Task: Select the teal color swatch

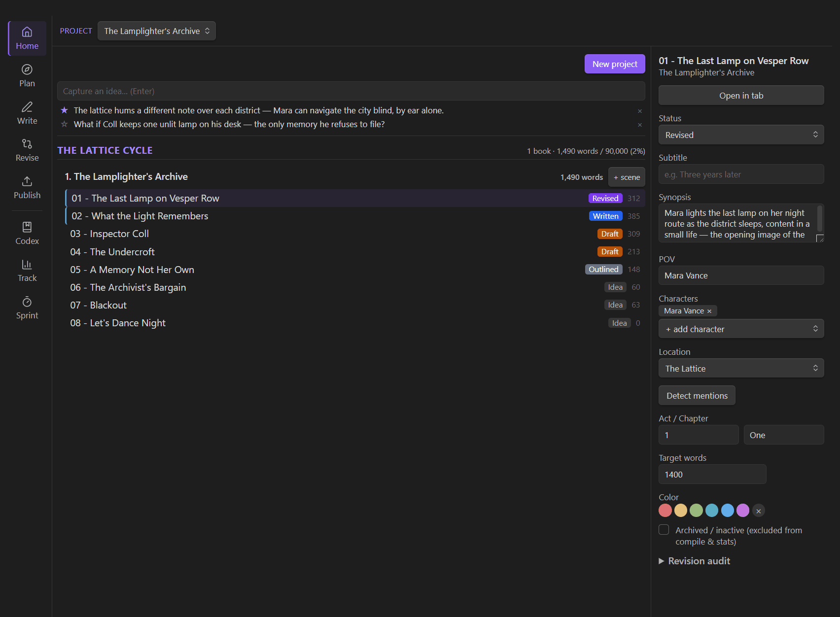Action: tap(712, 511)
